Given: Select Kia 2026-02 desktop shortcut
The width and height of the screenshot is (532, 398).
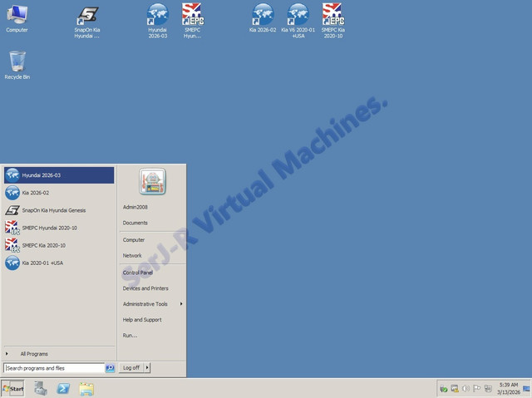Looking at the screenshot, I should (263, 18).
